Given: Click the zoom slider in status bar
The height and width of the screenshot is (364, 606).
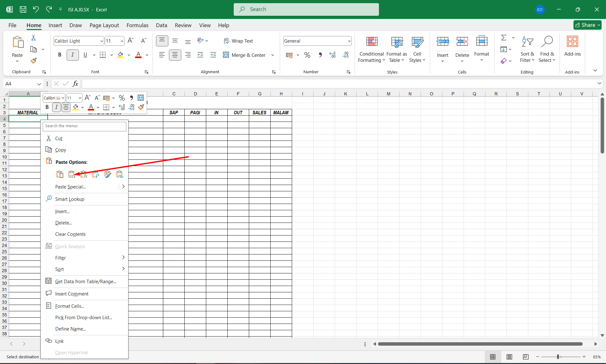Looking at the screenshot, I should (558, 357).
